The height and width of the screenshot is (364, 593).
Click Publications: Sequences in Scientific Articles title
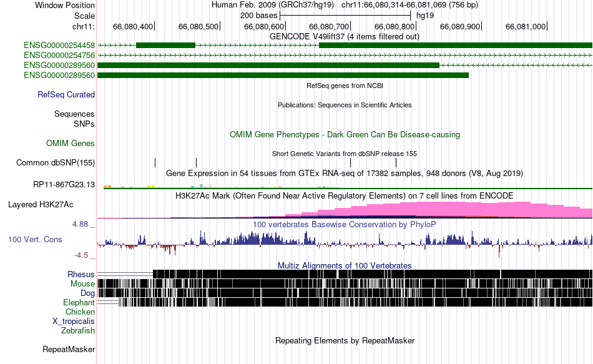coord(345,105)
